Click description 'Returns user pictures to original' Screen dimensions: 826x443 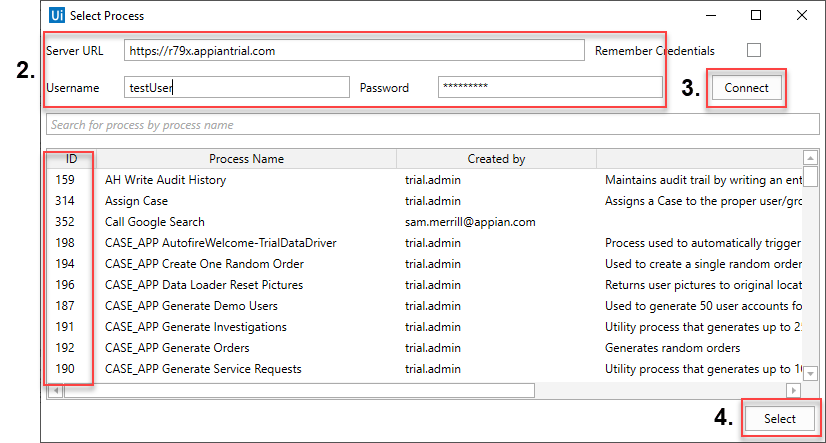tap(703, 285)
